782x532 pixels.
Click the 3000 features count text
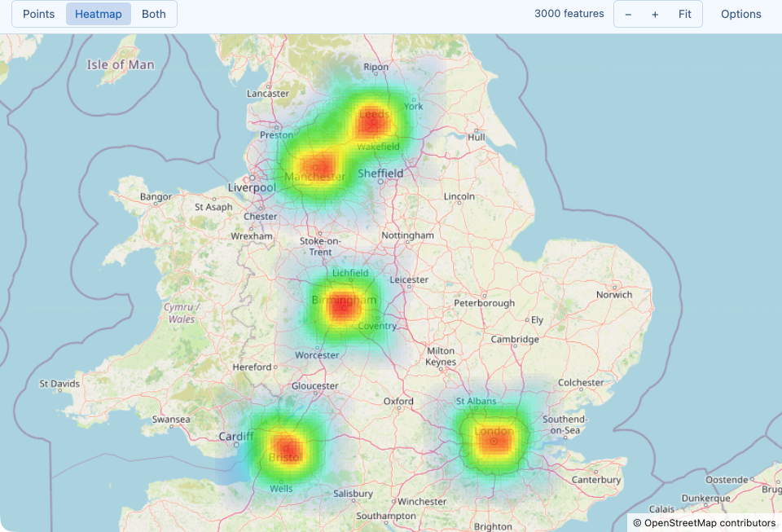(x=569, y=14)
